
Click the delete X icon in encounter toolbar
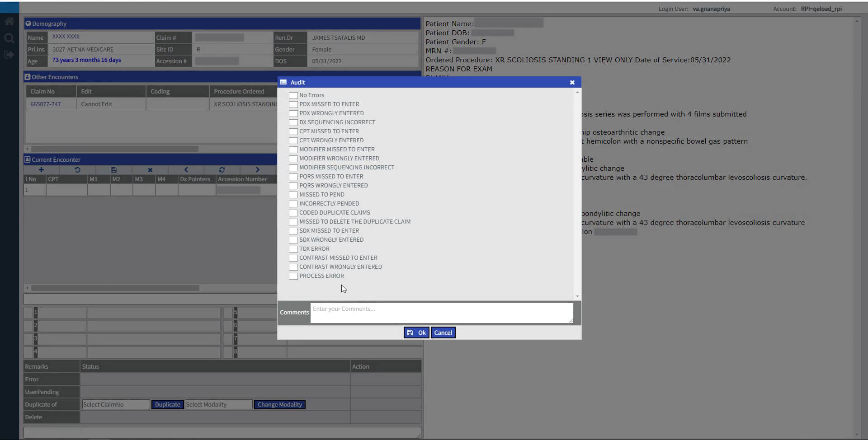pyautogui.click(x=150, y=170)
